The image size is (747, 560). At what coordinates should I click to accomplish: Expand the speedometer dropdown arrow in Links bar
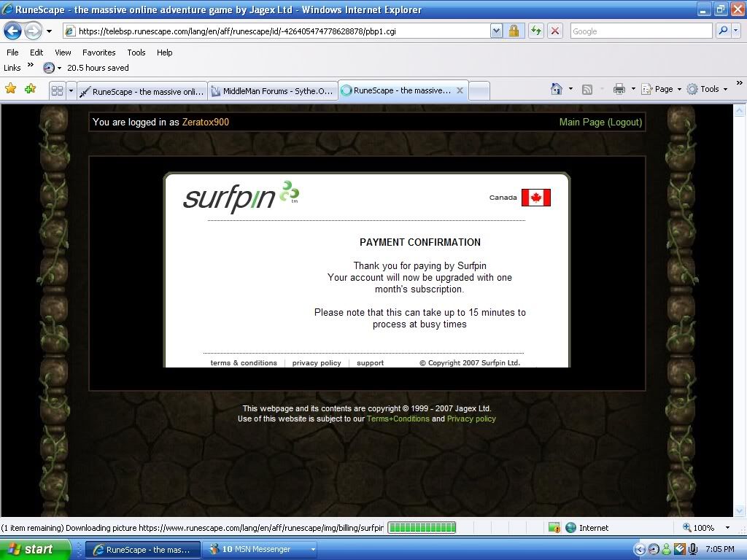(x=59, y=68)
